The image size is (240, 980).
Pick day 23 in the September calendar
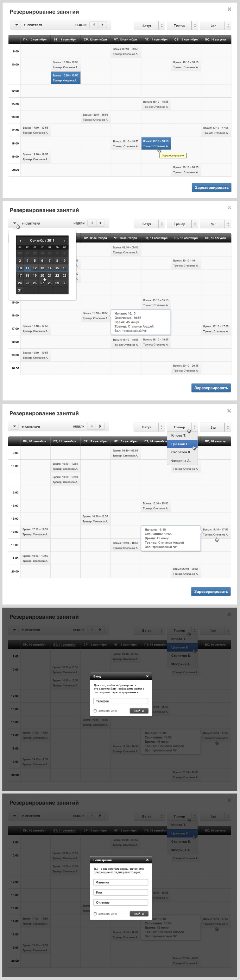tap(64, 275)
